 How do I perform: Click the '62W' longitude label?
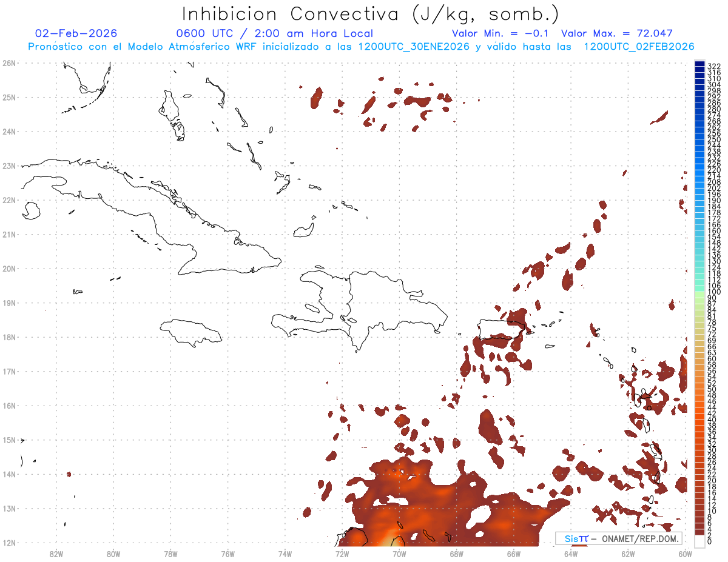coord(628,553)
